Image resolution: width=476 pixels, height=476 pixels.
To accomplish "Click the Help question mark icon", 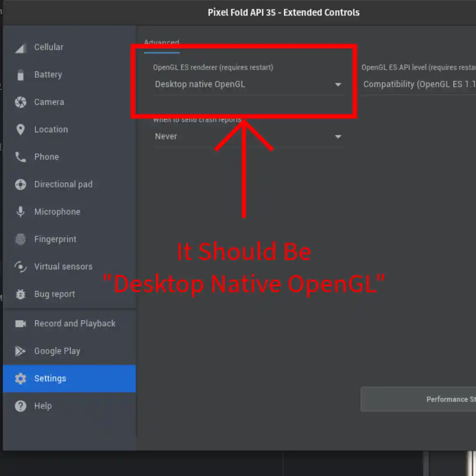I will pos(20,406).
